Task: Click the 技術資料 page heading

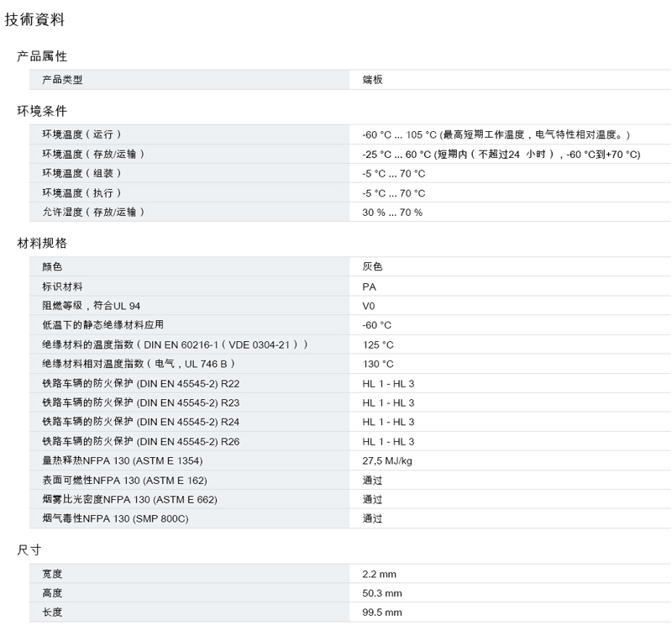Action: coord(34,20)
